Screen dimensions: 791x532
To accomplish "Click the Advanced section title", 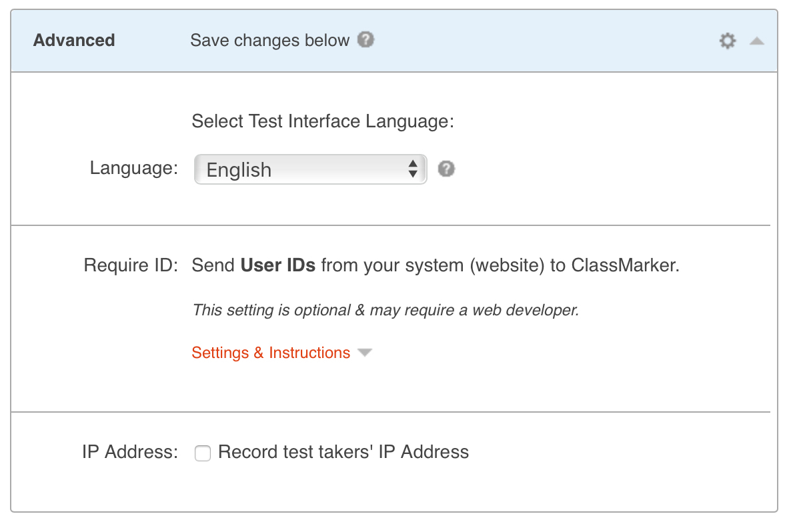I will [x=74, y=41].
